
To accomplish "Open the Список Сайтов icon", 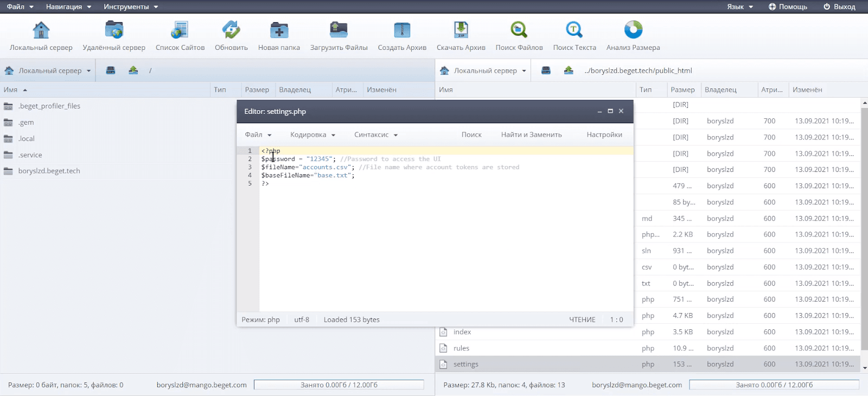I will (180, 30).
